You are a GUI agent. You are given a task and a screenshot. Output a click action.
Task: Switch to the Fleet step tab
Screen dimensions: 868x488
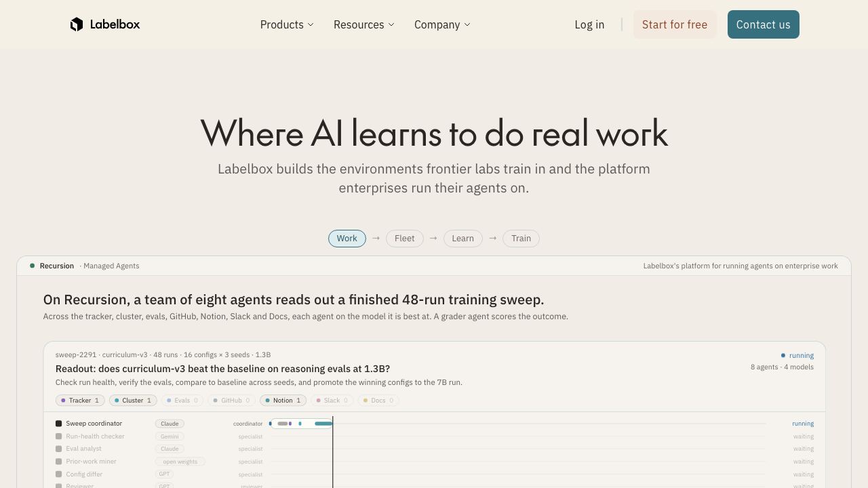[405, 239]
